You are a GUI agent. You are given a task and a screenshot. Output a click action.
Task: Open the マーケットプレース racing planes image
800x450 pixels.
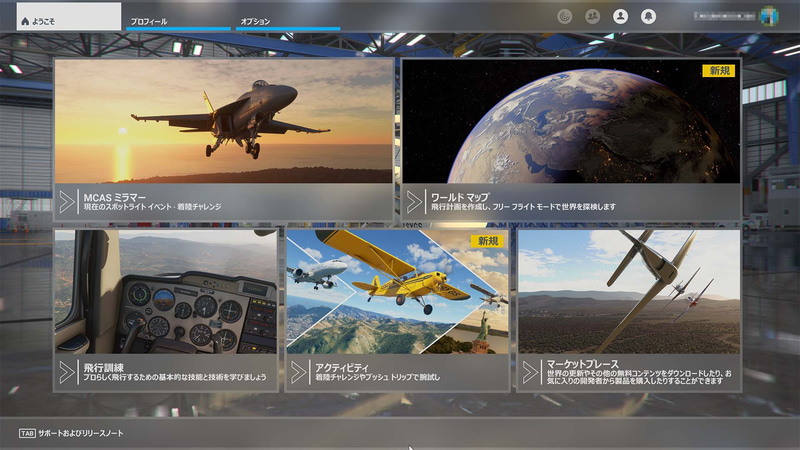[629, 291]
